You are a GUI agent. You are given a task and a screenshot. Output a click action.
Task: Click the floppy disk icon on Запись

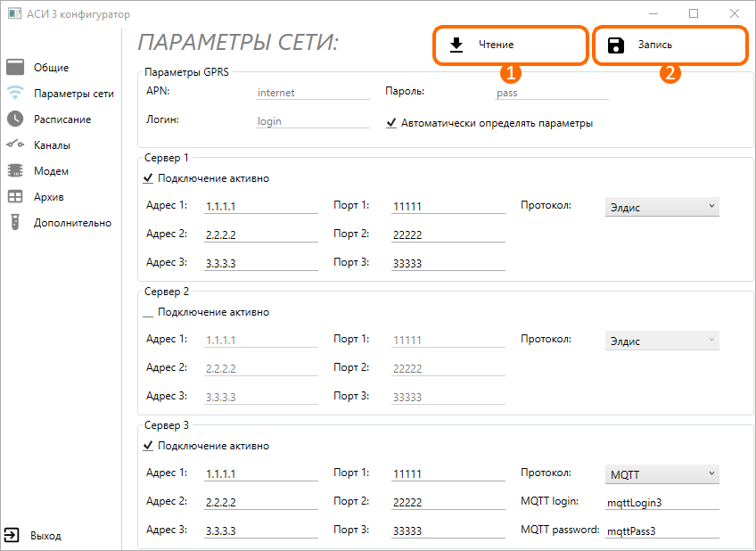point(616,45)
